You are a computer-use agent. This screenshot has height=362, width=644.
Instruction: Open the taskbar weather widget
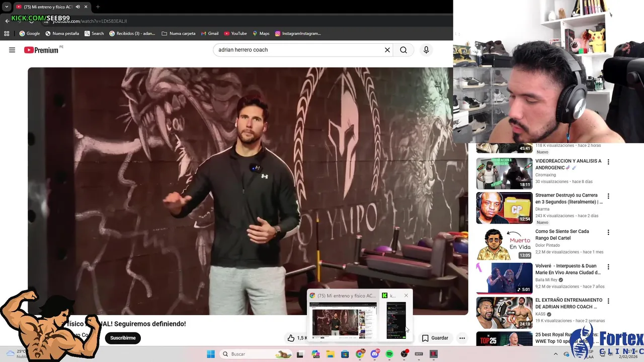pyautogui.click(x=16, y=354)
